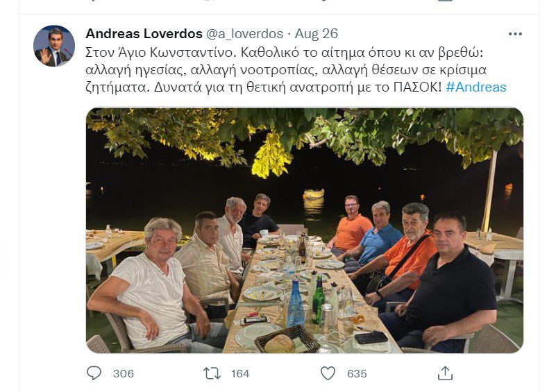Viewport: 556px width, 392px height.
Task: Click the 635 likes count
Action: click(x=357, y=373)
